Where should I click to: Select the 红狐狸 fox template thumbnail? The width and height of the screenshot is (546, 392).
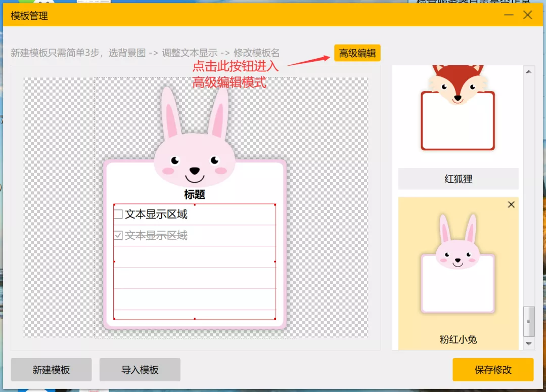click(x=458, y=108)
